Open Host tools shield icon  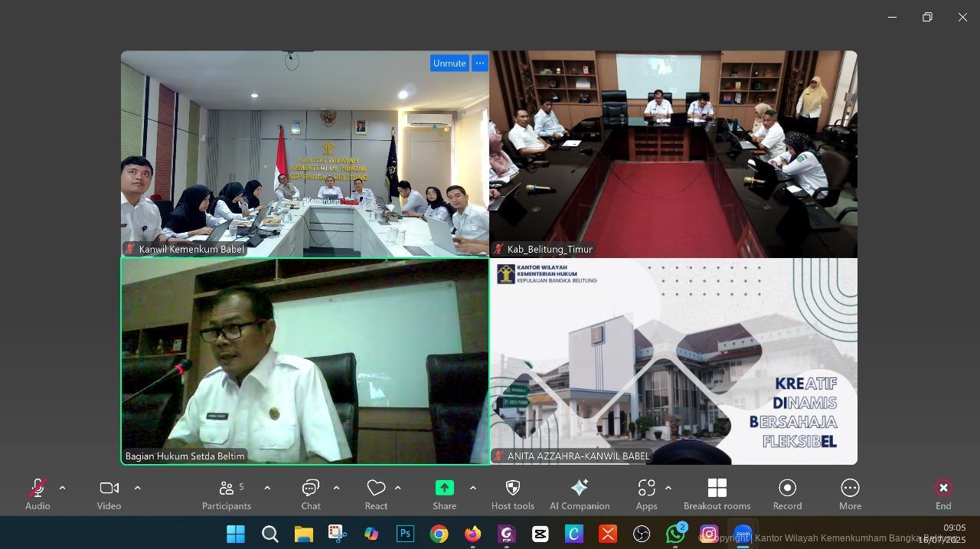pyautogui.click(x=513, y=489)
